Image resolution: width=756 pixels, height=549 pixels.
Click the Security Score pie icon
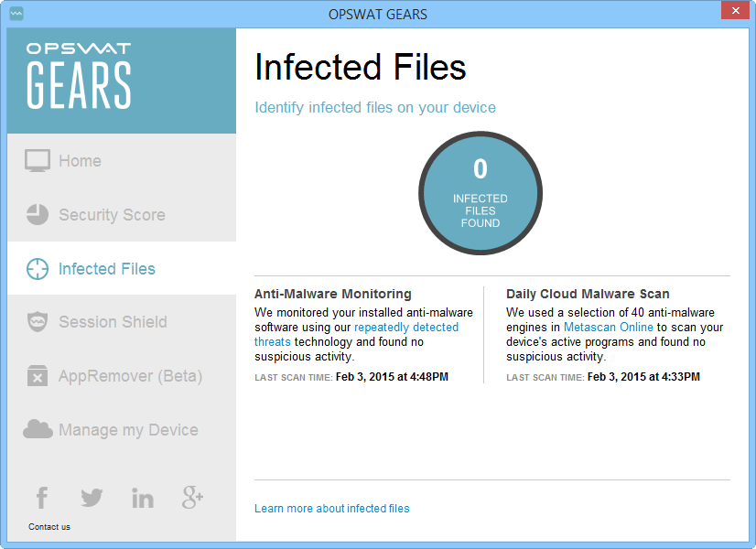(38, 214)
